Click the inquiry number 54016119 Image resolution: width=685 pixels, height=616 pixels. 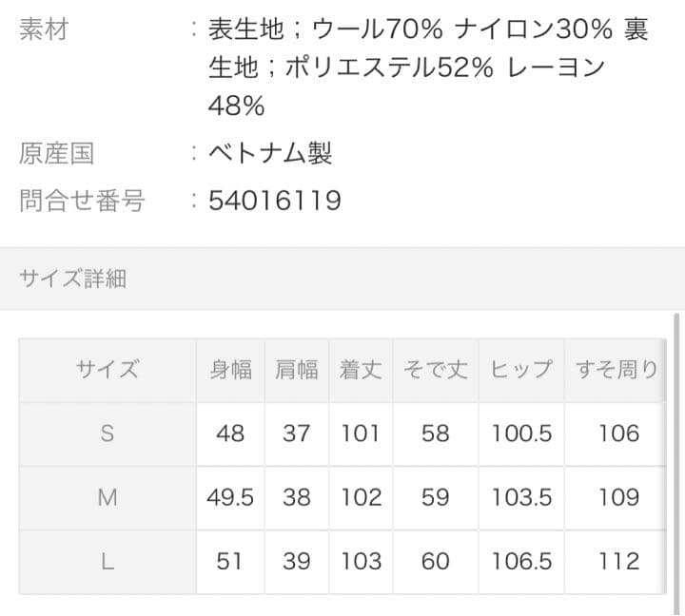274,201
